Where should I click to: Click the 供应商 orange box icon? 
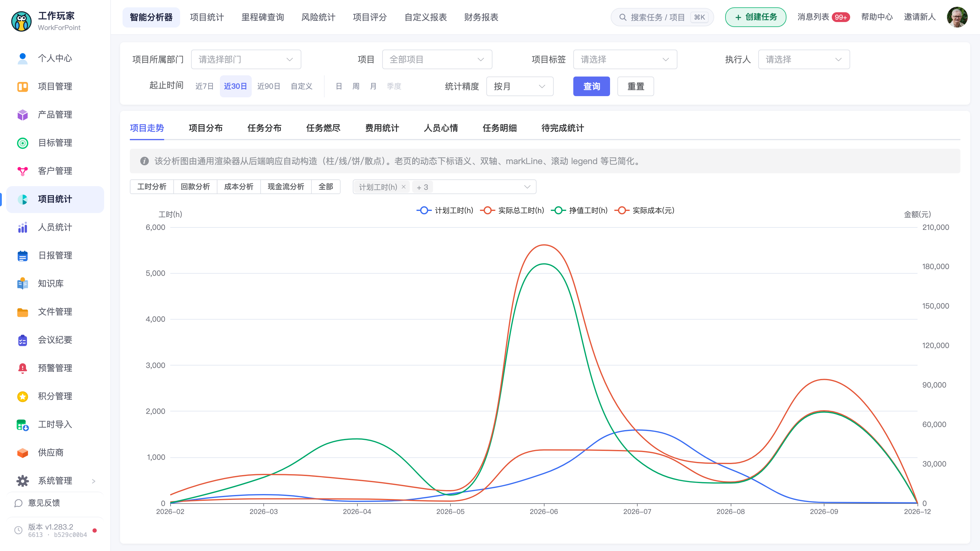22,452
